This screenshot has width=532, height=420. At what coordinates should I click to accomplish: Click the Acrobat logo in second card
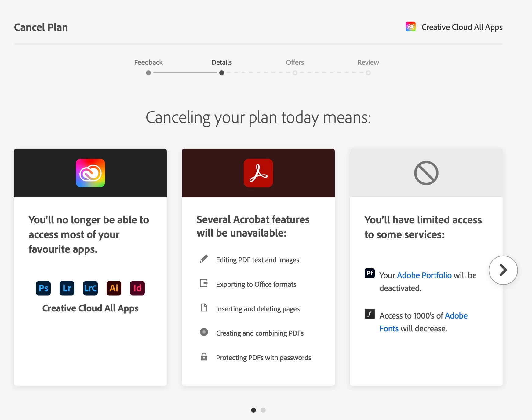[x=258, y=173]
